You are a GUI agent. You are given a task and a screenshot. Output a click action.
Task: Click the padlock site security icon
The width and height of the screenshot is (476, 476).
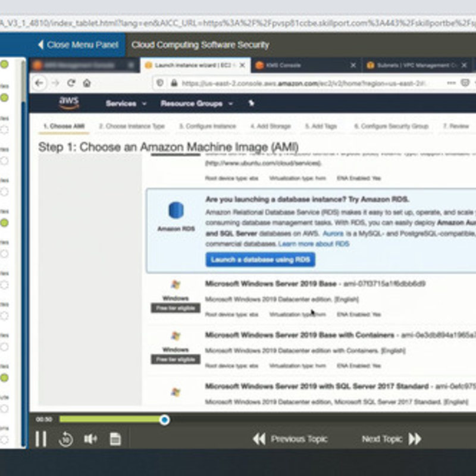[x=174, y=83]
